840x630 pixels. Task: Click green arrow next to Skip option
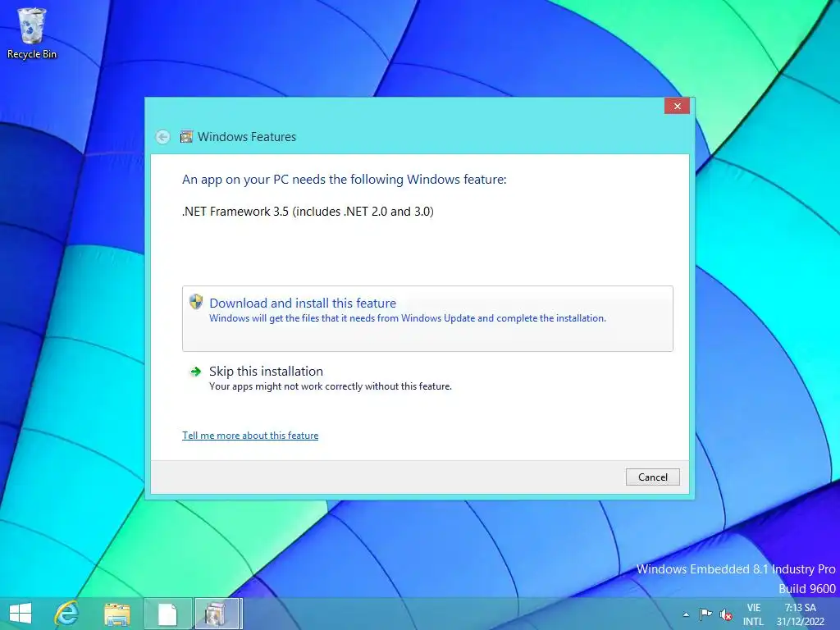195,372
